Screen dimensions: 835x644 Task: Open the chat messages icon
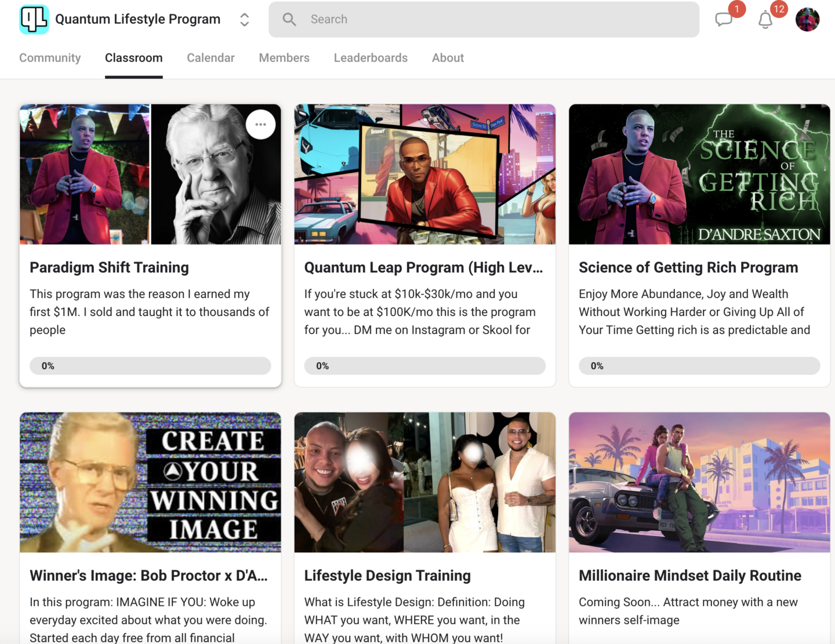click(x=724, y=19)
